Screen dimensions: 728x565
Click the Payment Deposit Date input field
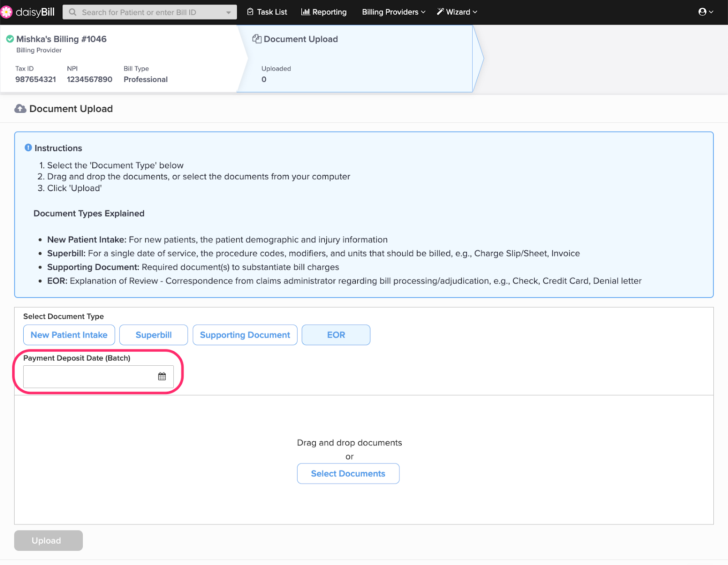pos(98,377)
